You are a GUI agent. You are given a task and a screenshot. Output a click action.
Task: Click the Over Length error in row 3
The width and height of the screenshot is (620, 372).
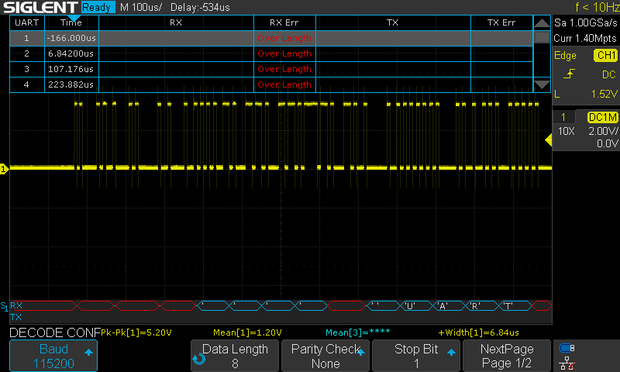pos(284,69)
